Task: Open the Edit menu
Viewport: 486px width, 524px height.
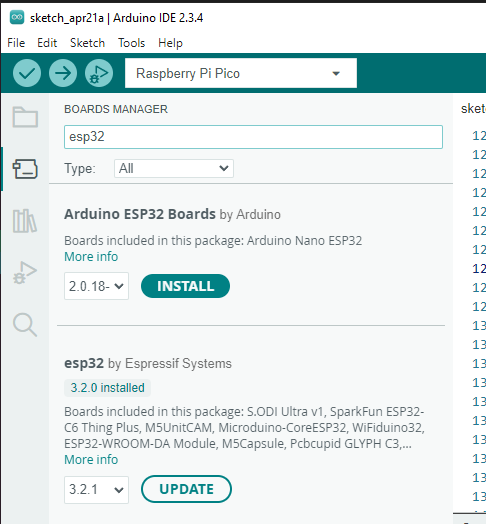Action: pyautogui.click(x=47, y=43)
